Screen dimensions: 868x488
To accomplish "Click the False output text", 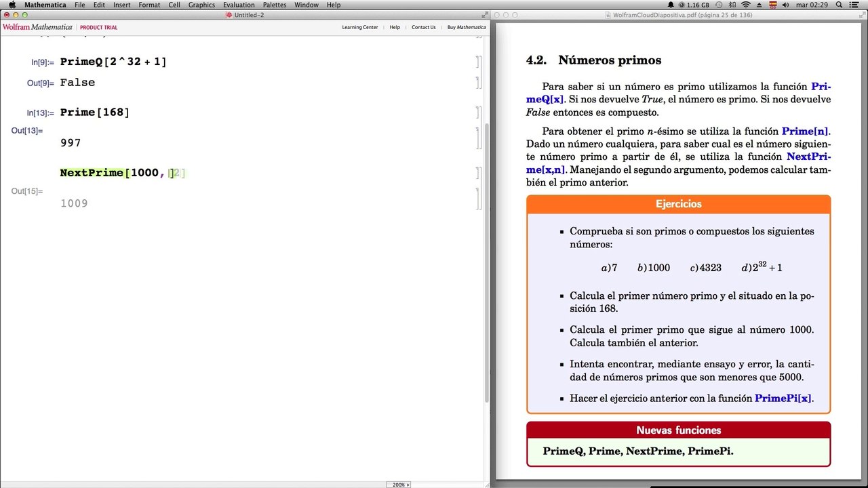I will 77,83.
